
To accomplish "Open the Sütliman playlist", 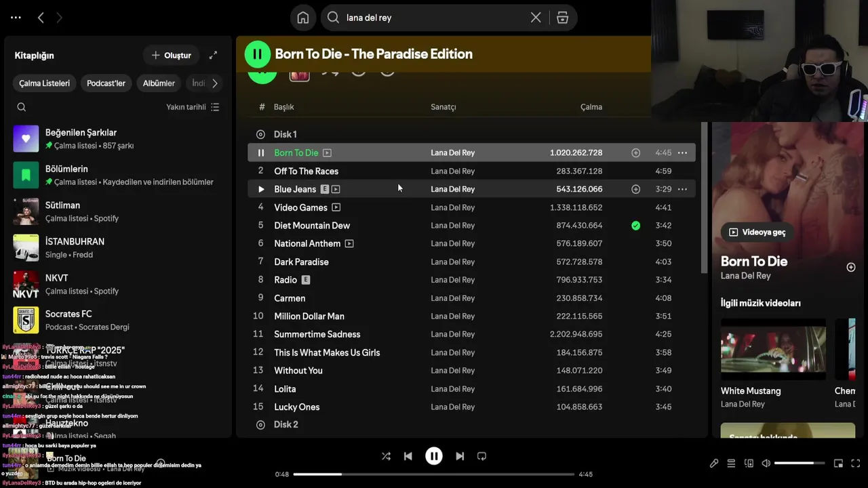I will pos(119,211).
